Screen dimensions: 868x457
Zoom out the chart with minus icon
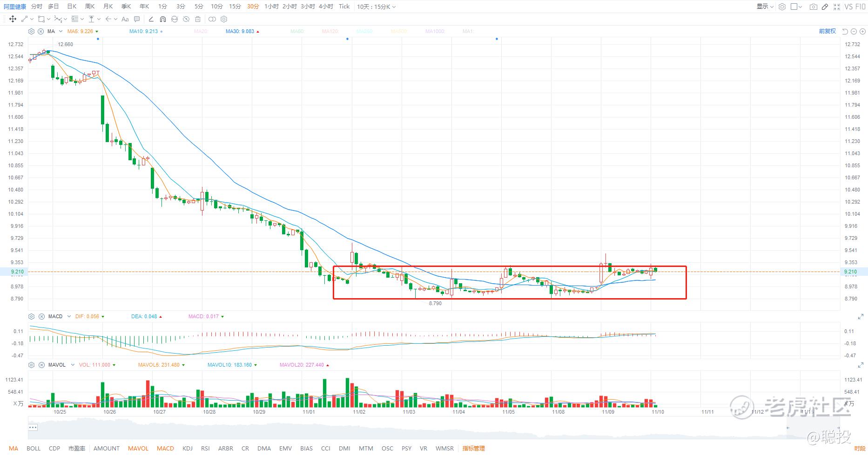pyautogui.click(x=854, y=31)
